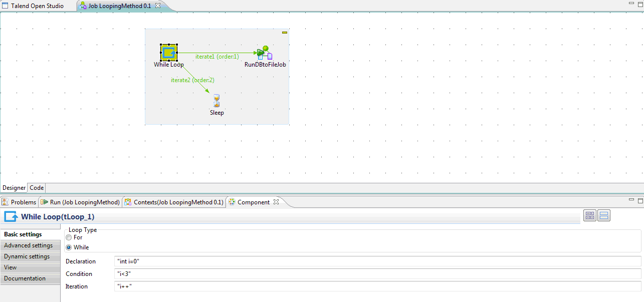Open the Contexts tab

click(x=174, y=202)
